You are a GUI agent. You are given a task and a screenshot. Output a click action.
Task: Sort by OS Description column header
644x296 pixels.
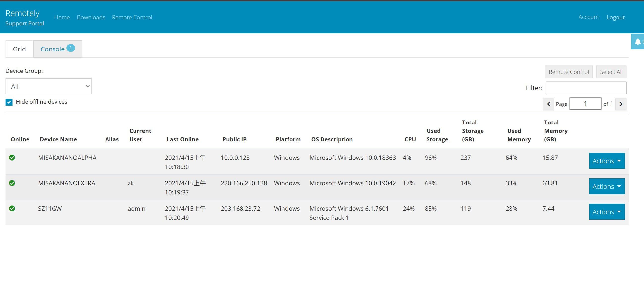(x=332, y=139)
